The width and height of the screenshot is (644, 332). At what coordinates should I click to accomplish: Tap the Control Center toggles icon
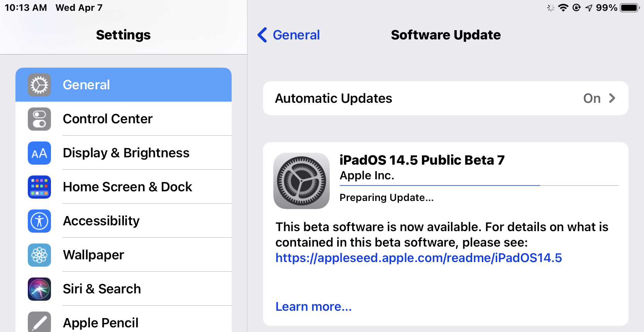[39, 119]
